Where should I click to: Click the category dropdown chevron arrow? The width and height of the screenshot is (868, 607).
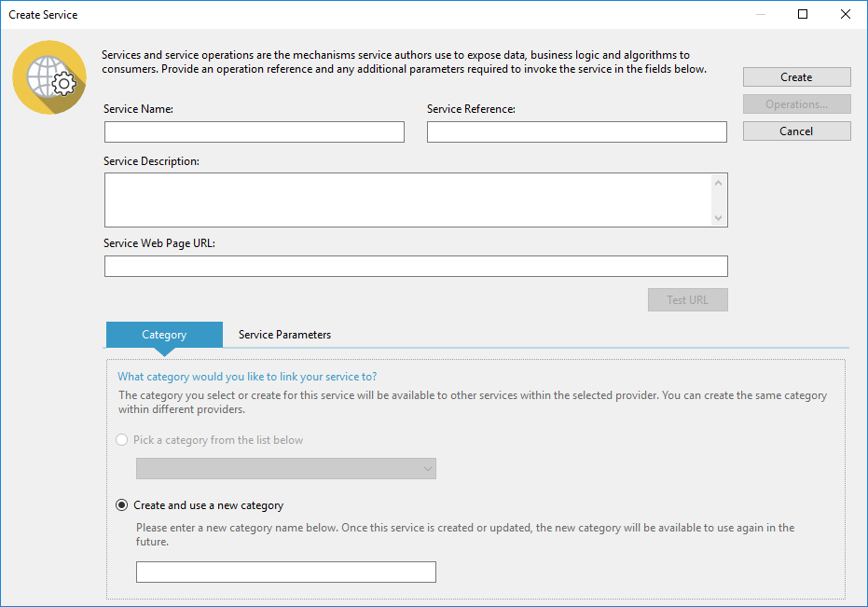coord(427,469)
